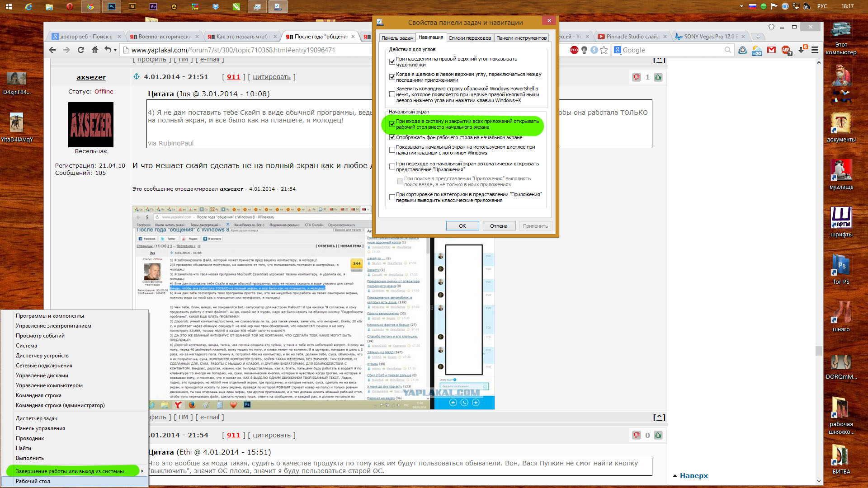Open the Gmail extension icon in the browser
The height and width of the screenshot is (488, 868).
pyautogui.click(x=772, y=50)
